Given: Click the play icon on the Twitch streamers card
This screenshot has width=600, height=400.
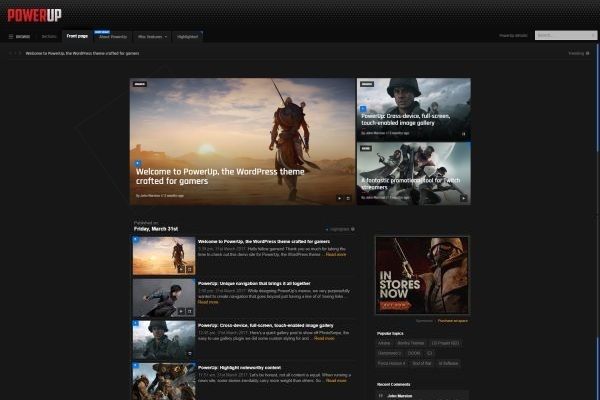Looking at the screenshot, I should pos(463,198).
